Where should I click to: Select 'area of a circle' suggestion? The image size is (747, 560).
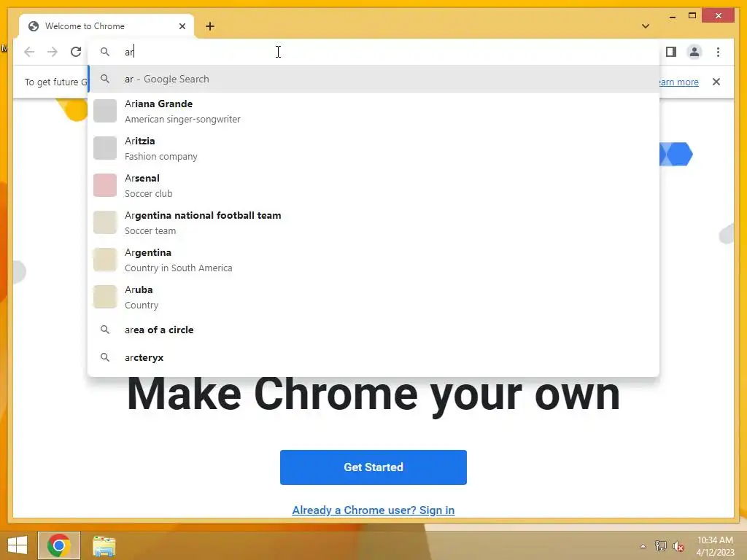click(x=373, y=330)
